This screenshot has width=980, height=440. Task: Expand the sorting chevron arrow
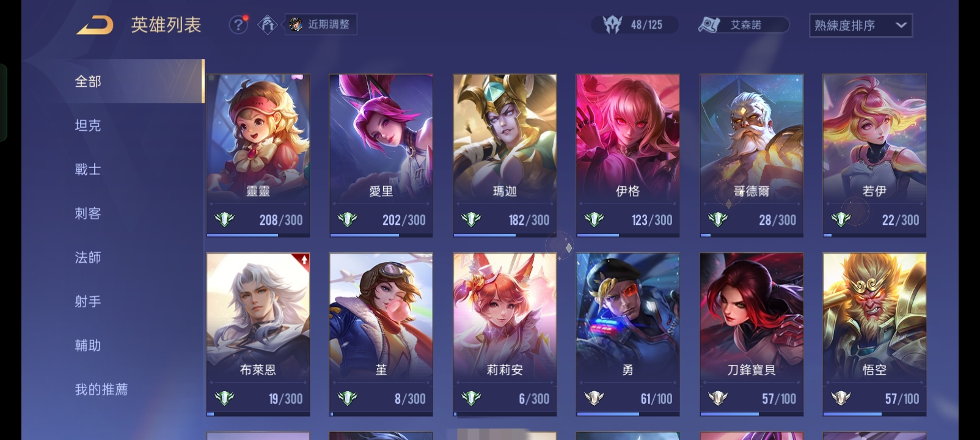901,26
